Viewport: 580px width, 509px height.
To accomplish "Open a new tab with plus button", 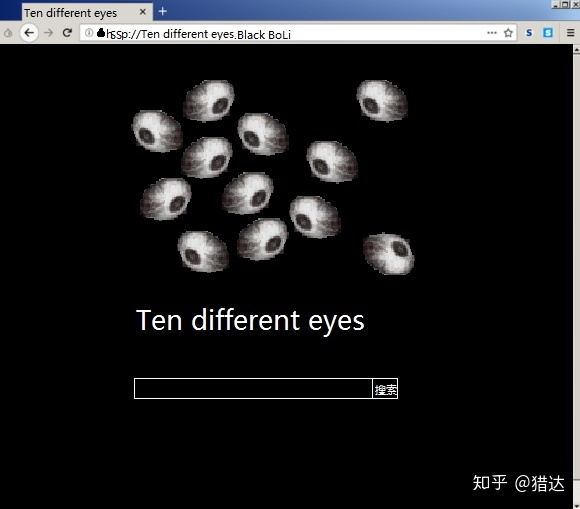I will point(162,11).
